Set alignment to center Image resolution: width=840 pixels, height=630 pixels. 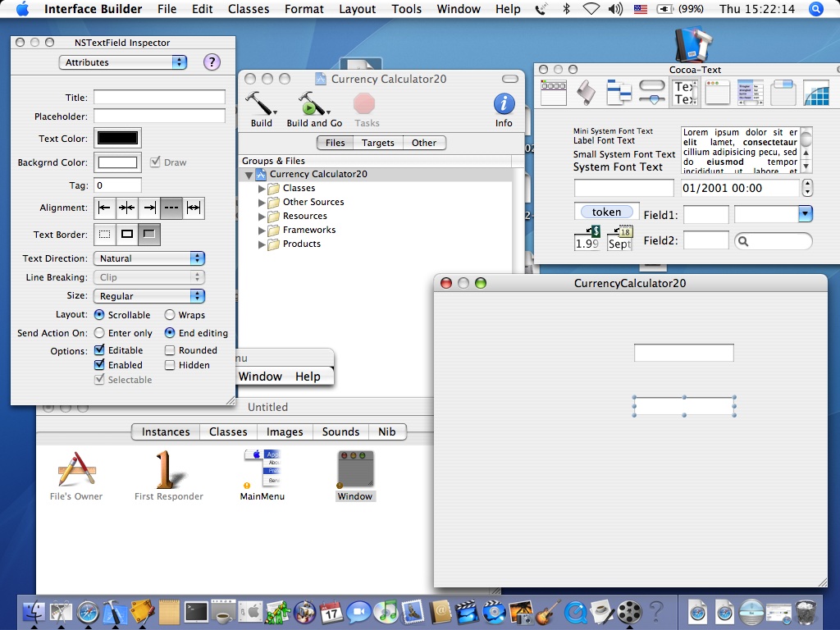[127, 208]
